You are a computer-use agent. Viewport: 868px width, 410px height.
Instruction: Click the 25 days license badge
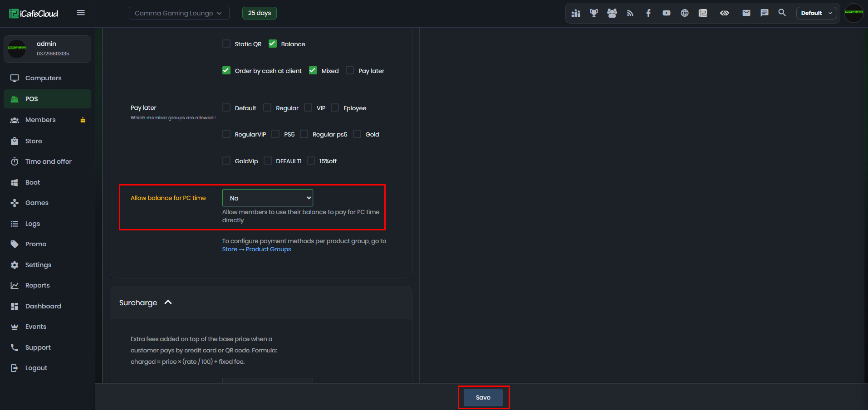coord(260,13)
